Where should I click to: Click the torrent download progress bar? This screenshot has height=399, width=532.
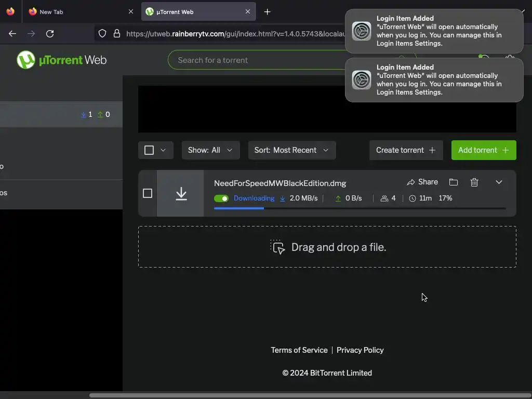pyautogui.click(x=360, y=208)
